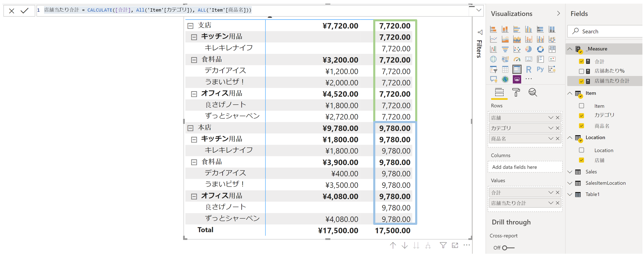Collapse the 本店 row in matrix
Viewport: 644px width, 261px height.
tap(191, 128)
